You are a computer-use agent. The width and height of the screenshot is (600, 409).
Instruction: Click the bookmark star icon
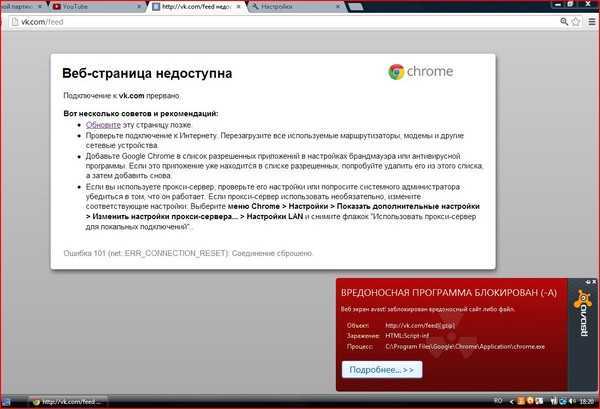tap(576, 22)
